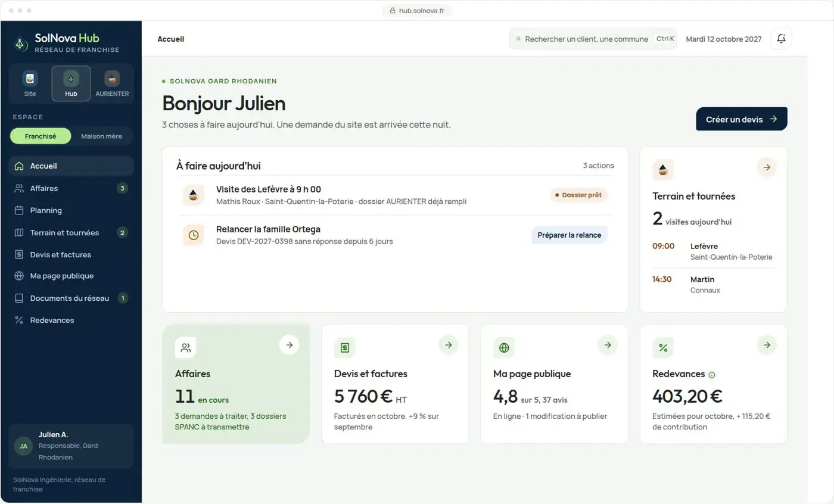The image size is (834, 504).
Task: Click Mardi 12 octobre 2027 date
Action: point(724,39)
